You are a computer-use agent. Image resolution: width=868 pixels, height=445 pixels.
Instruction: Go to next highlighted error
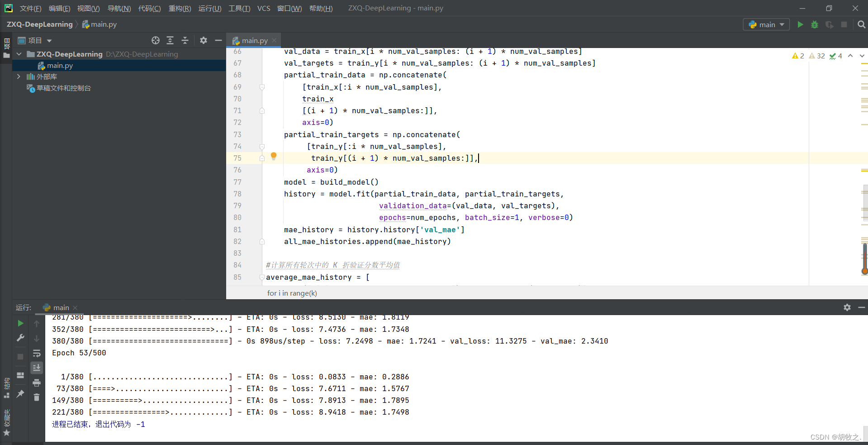click(862, 56)
